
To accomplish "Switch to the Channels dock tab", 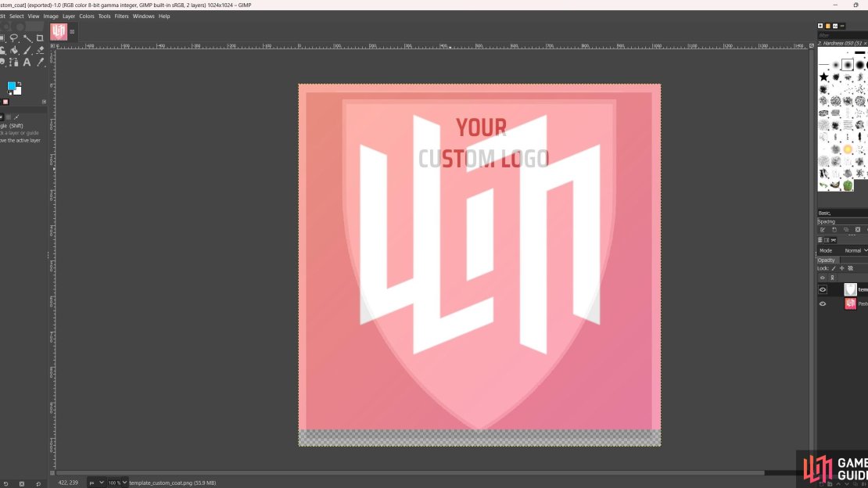I will click(827, 240).
